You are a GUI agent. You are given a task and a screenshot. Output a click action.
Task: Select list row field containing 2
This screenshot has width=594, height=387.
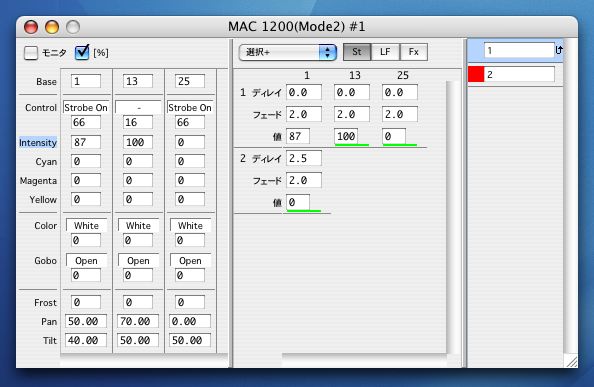519,74
